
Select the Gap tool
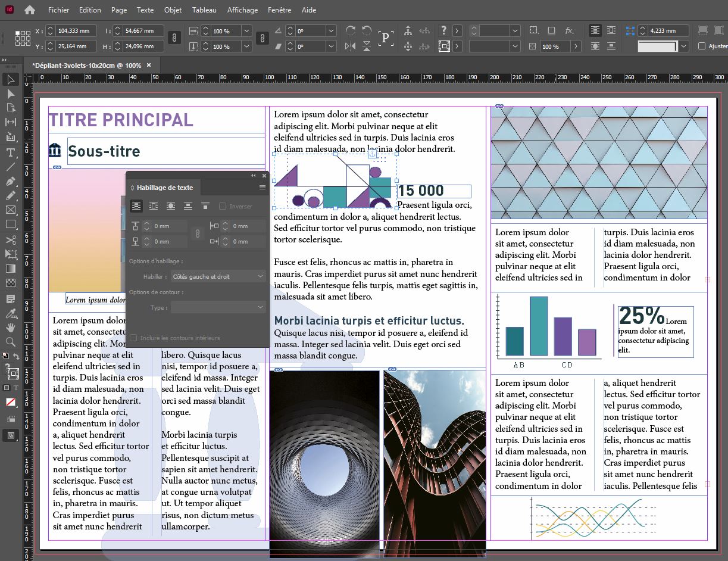pos(11,122)
